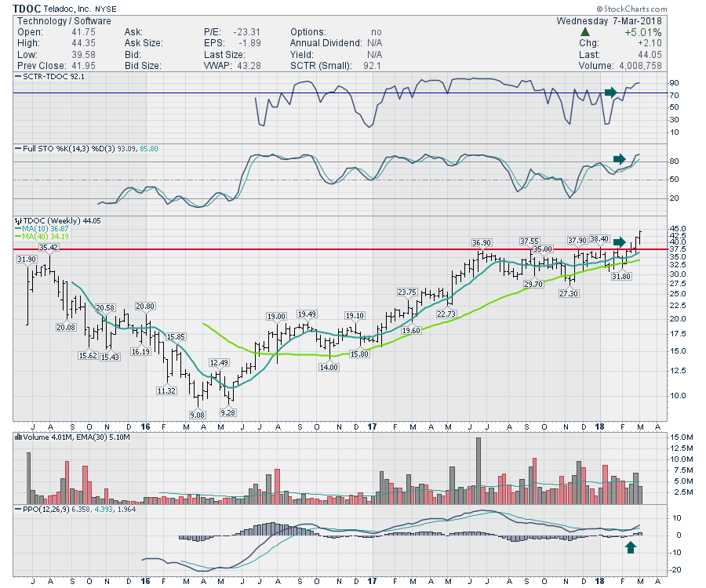Image resolution: width=706 pixels, height=588 pixels.
Task: Click the Volume 4.01M EMA(30) legend
Action: click(72, 437)
